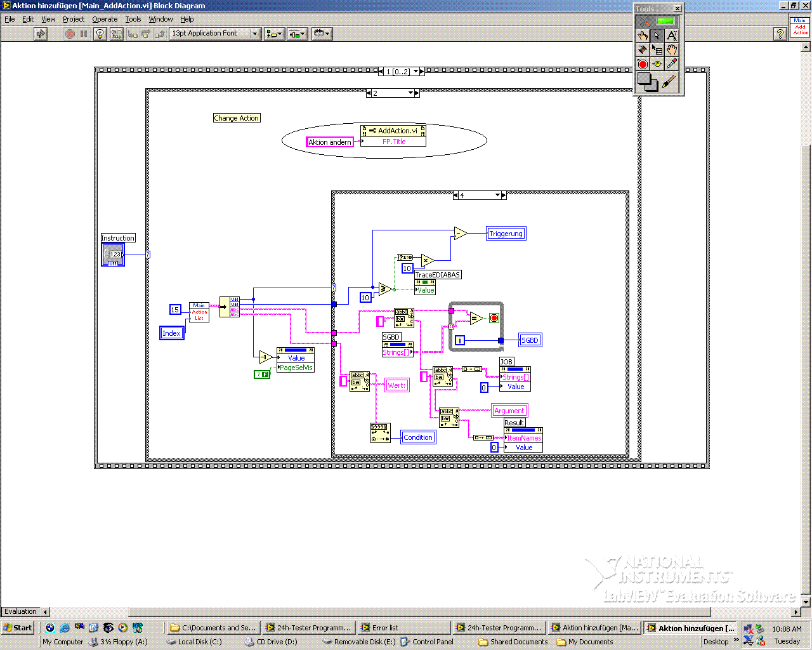812x650 pixels.
Task: Click the Main Add Action VI icon
Action: (800, 27)
